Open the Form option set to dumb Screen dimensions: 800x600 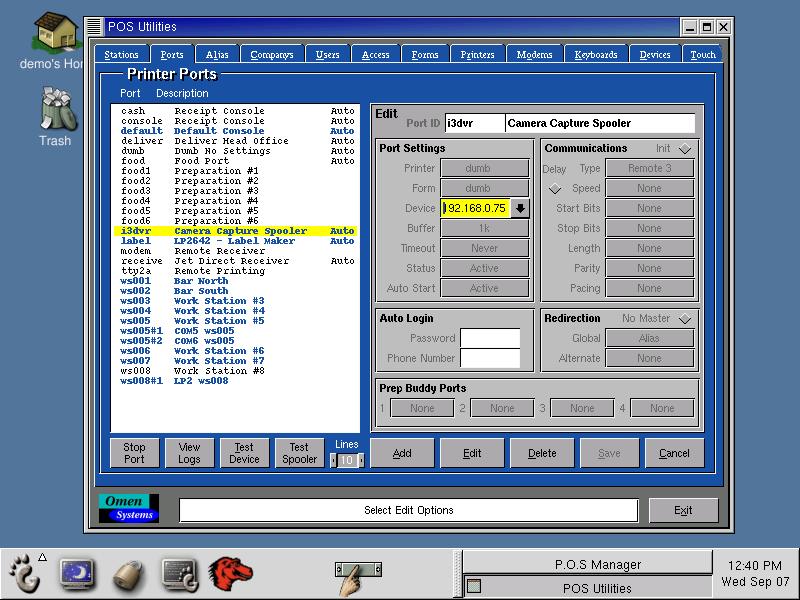point(485,188)
